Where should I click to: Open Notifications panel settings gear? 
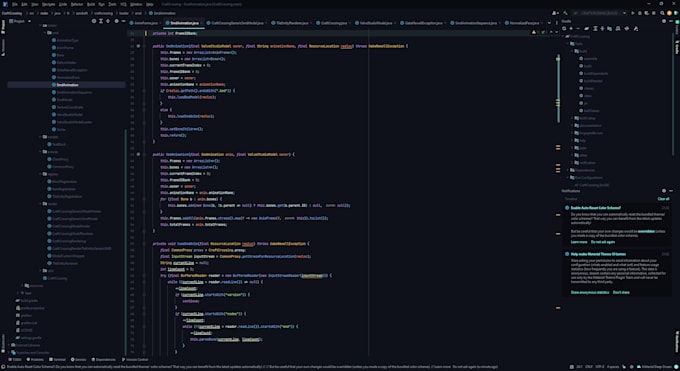664,190
